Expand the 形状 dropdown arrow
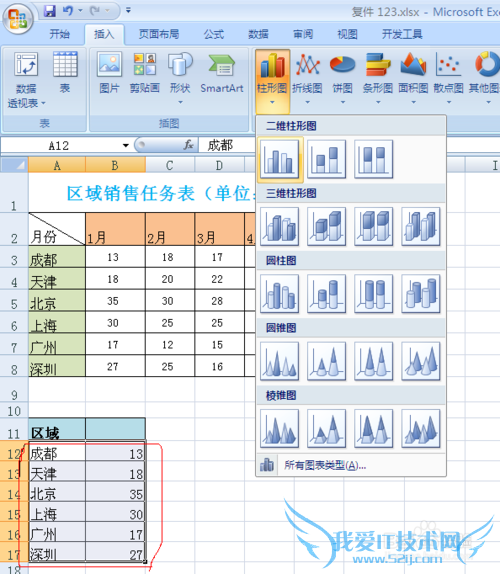 (x=180, y=103)
